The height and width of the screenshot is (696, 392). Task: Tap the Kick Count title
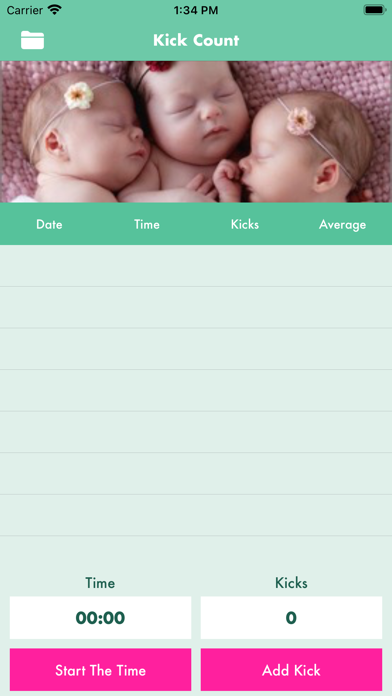point(196,40)
